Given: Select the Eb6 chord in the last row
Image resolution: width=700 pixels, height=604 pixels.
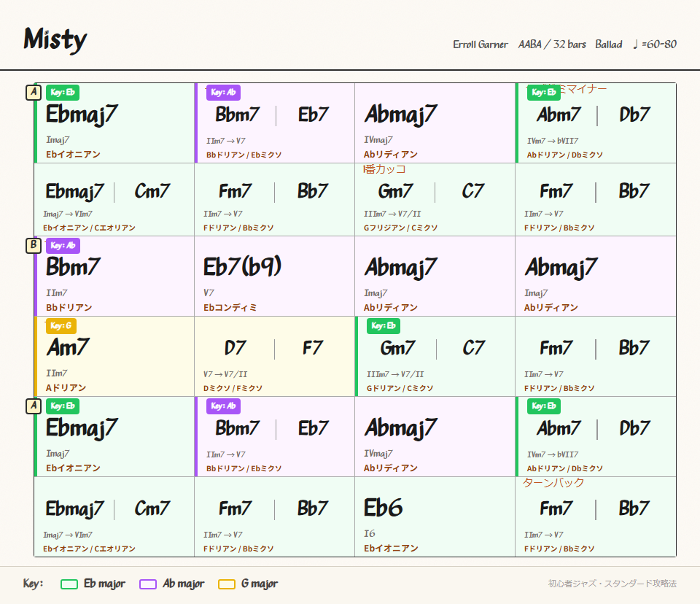Looking at the screenshot, I should click(x=383, y=508).
